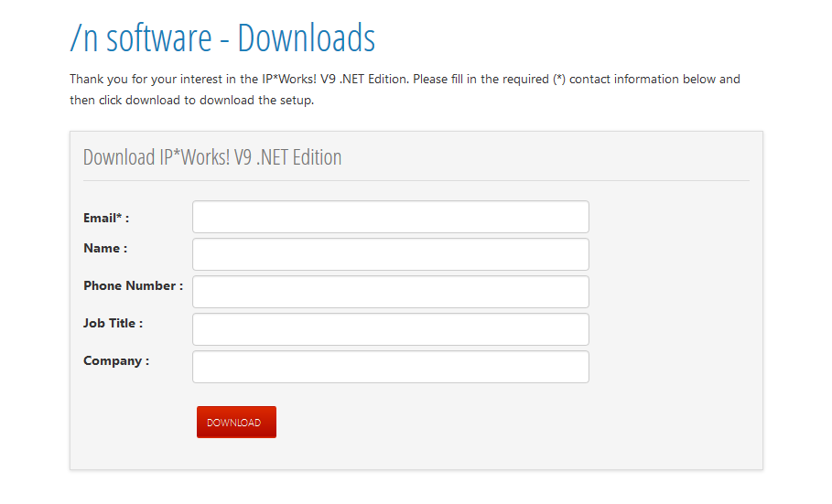Click into the Job Title field
Viewport: 832px width, 504px height.
391,329
